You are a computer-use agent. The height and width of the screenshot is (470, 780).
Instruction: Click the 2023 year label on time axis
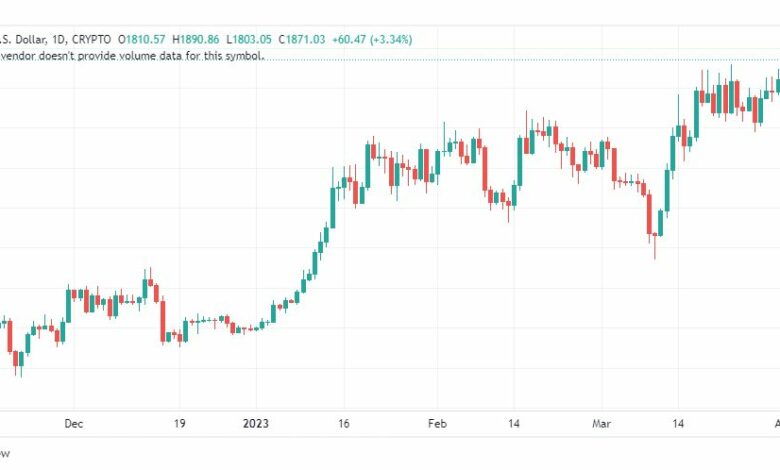pos(256,424)
